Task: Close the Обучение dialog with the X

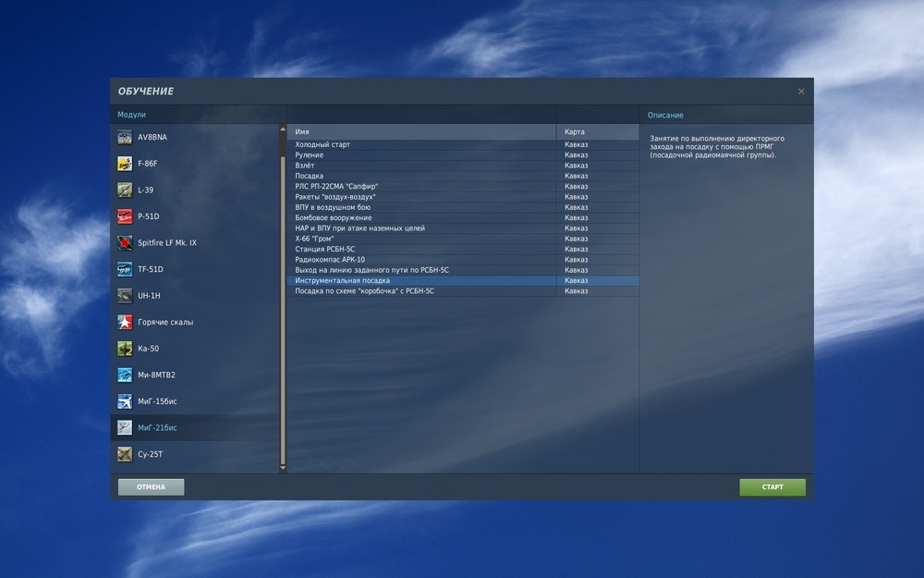Action: pos(801,92)
